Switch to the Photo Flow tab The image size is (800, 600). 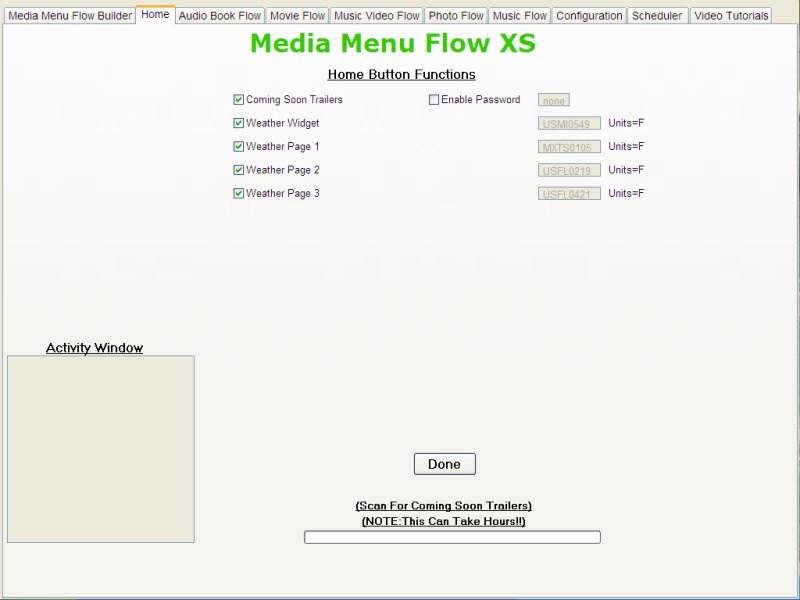[456, 15]
